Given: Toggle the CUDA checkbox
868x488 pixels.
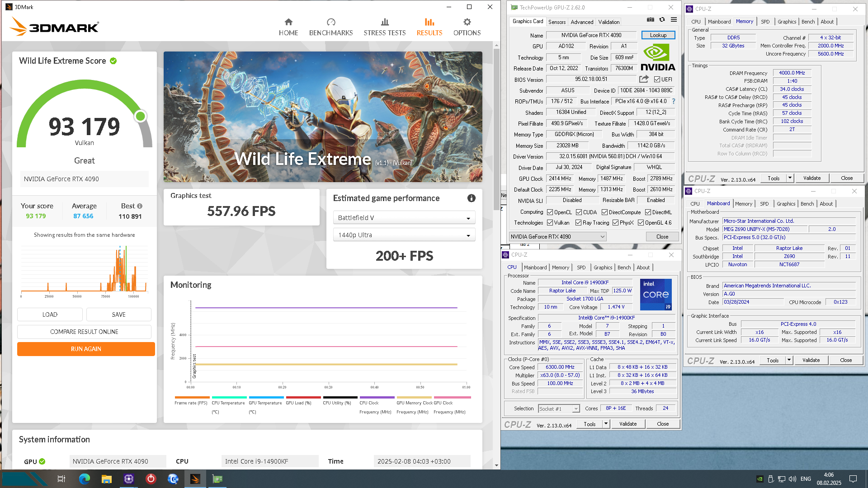Looking at the screenshot, I should pos(579,212).
